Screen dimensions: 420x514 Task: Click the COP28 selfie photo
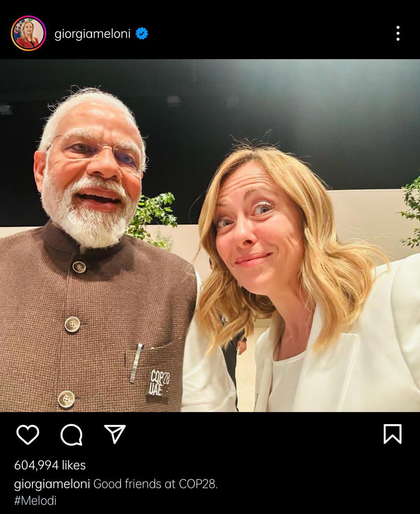[210, 237]
